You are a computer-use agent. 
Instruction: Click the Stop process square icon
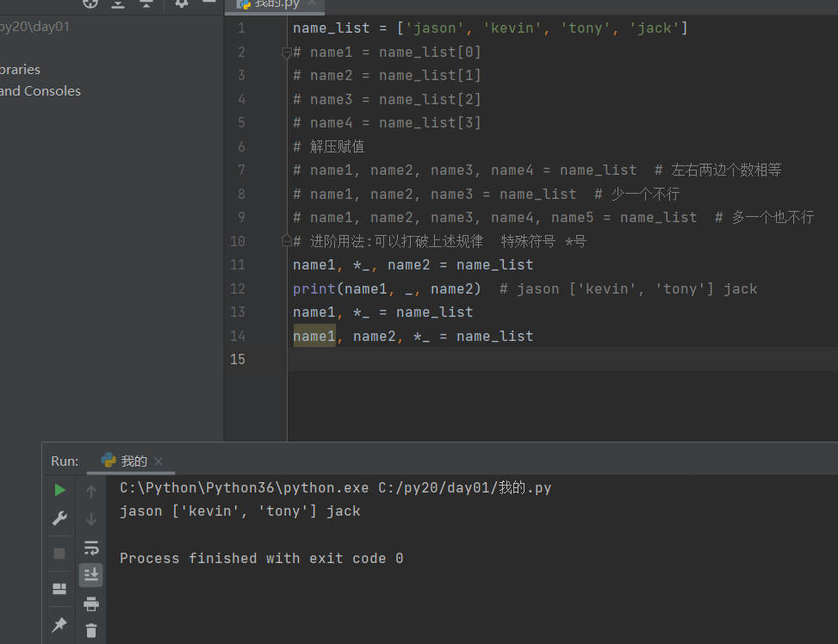[59, 554]
